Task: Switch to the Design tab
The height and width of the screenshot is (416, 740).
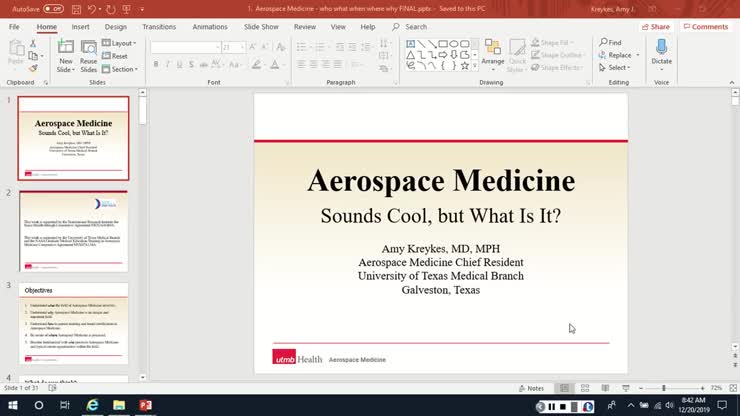Action: click(x=116, y=27)
